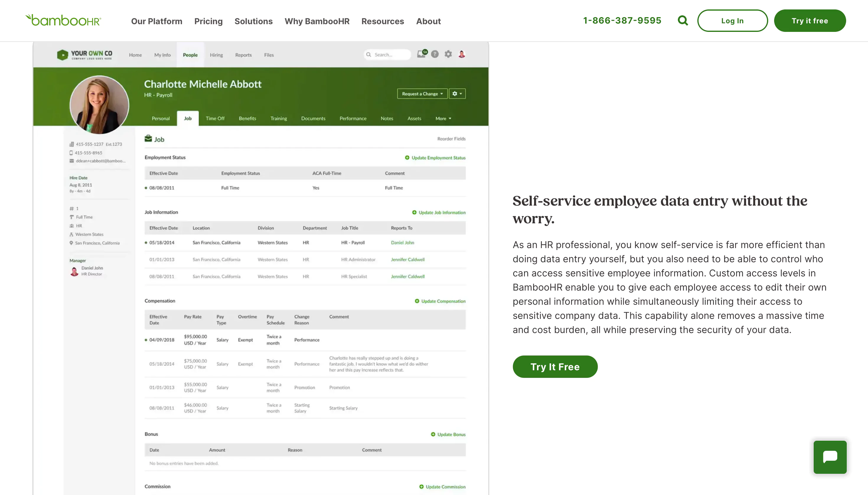Open the site search magnifier icon
Image resolution: width=868 pixels, height=495 pixels.
pos(683,21)
